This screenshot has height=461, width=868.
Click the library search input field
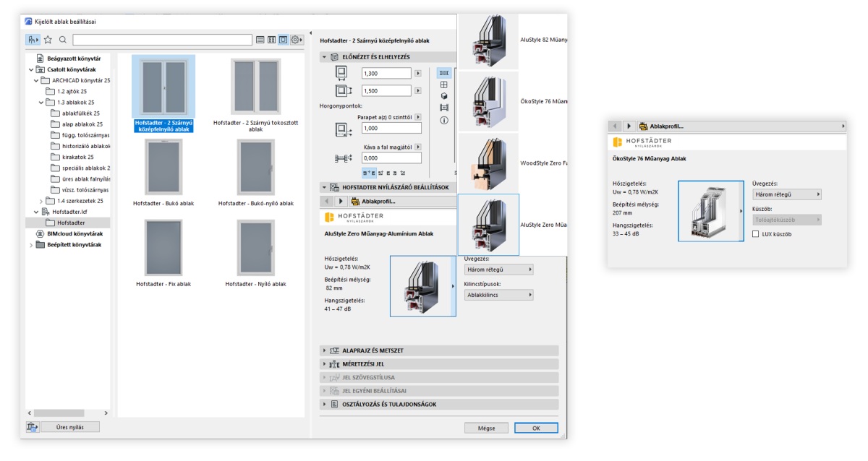(162, 40)
